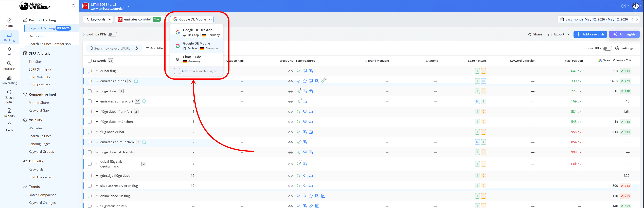This screenshot has height=208, width=644.
Task: Go to the previous date range arrow
Action: tap(632, 19)
